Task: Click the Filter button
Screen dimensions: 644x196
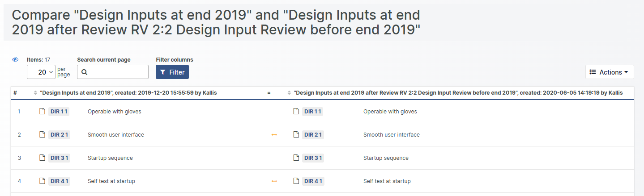Action: pyautogui.click(x=172, y=72)
